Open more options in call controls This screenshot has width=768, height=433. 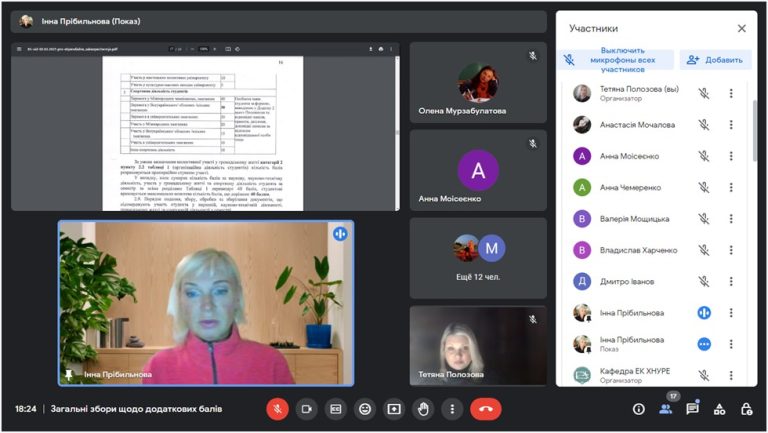tap(452, 409)
